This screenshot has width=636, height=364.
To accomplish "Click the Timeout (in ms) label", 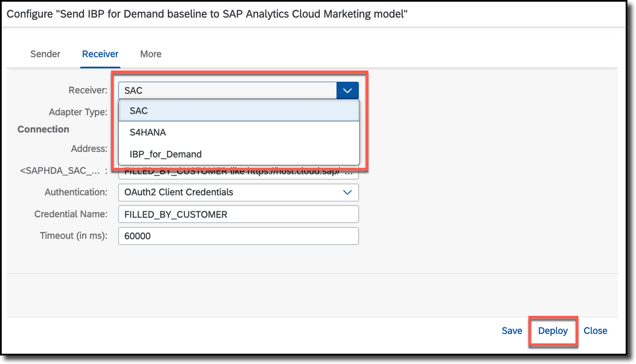I will click(x=74, y=236).
